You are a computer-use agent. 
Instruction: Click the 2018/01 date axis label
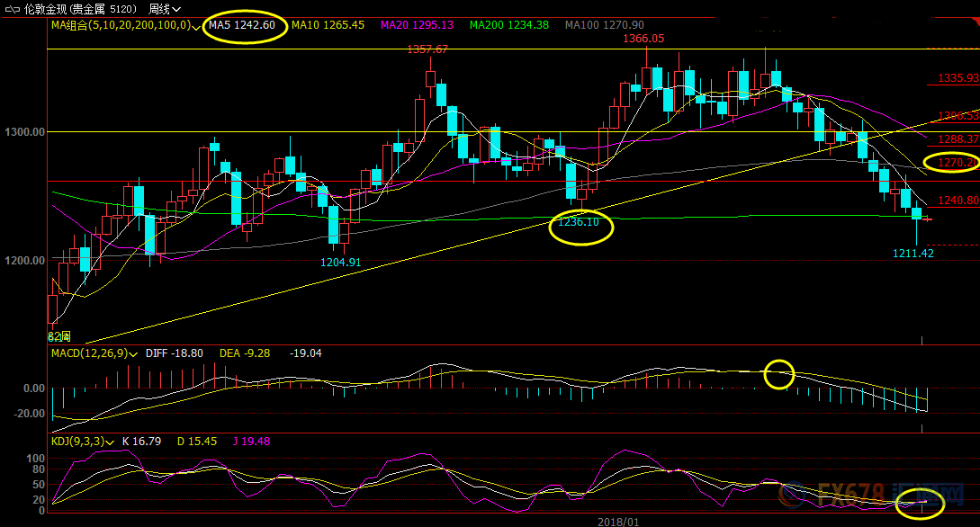pyautogui.click(x=617, y=521)
